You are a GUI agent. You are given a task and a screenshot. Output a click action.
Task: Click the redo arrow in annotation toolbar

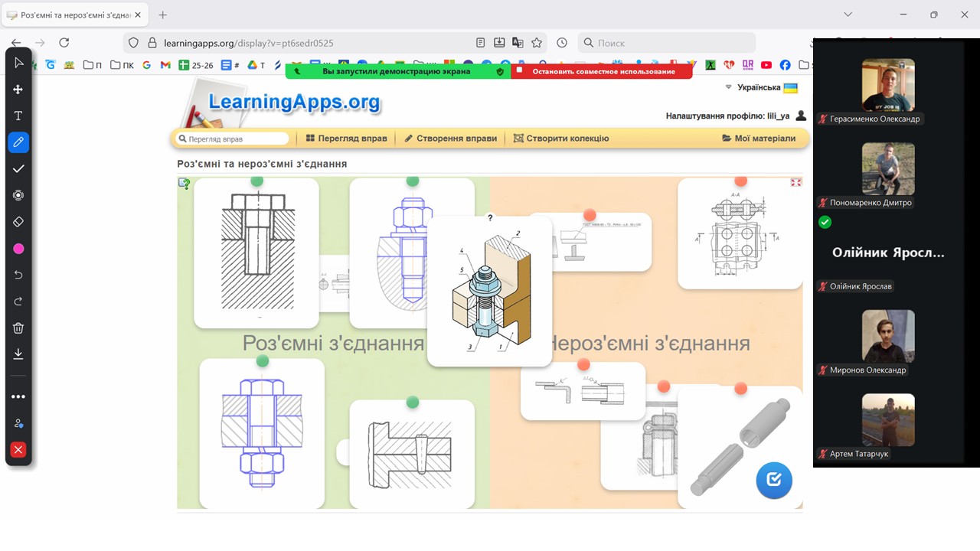[18, 302]
